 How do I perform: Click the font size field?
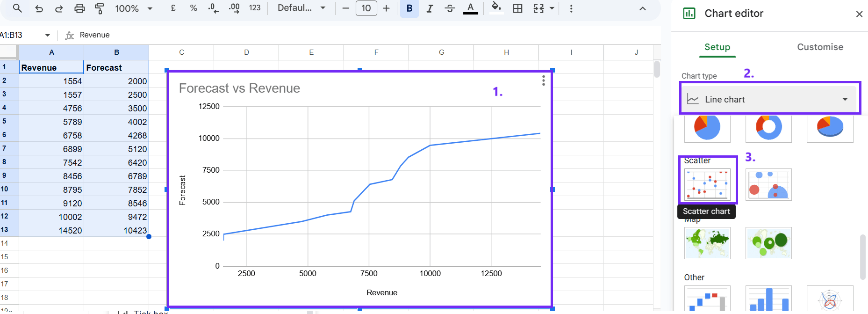pyautogui.click(x=366, y=8)
